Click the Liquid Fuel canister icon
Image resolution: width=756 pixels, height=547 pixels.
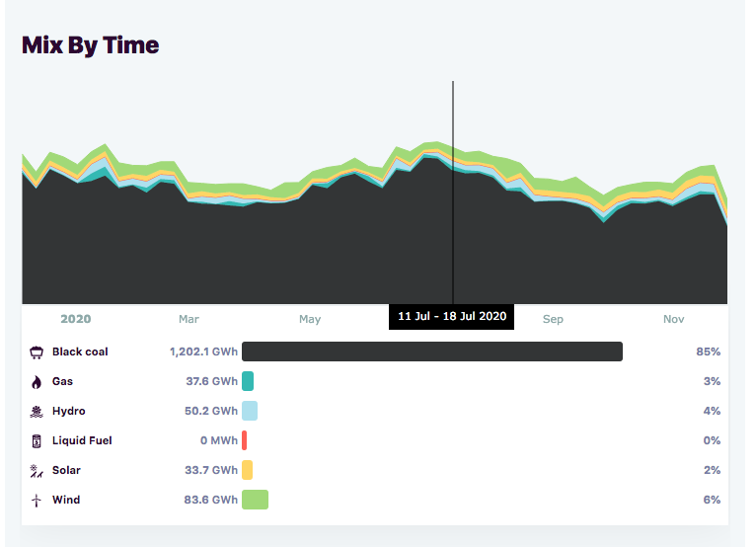pos(37,441)
